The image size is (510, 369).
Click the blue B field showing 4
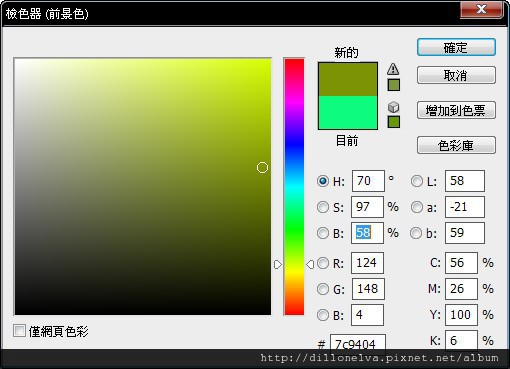tap(367, 315)
